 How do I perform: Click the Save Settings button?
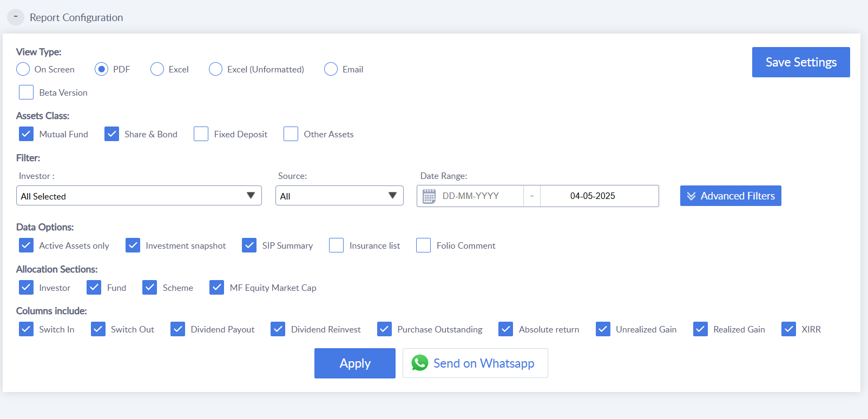coord(801,62)
